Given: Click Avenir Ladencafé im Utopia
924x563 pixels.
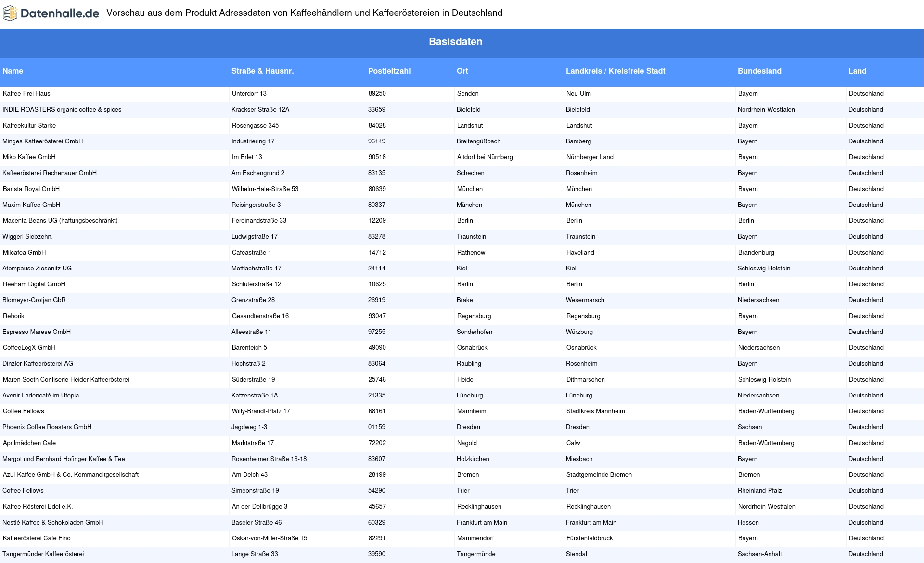Looking at the screenshot, I should (x=41, y=396).
